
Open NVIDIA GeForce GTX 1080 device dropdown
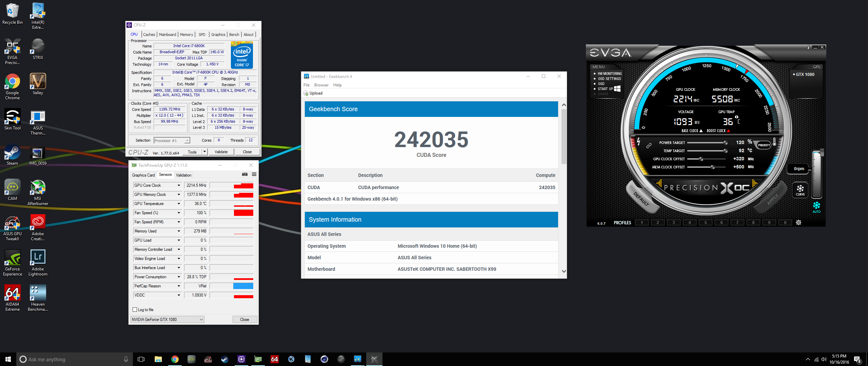pyautogui.click(x=167, y=319)
